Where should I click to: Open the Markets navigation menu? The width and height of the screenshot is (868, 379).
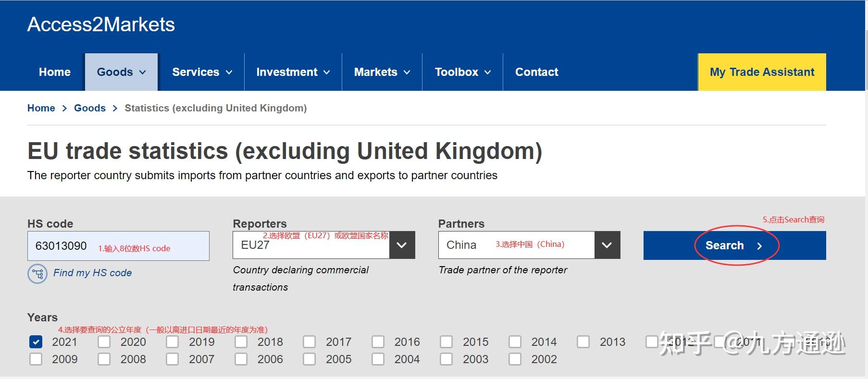[x=382, y=72]
